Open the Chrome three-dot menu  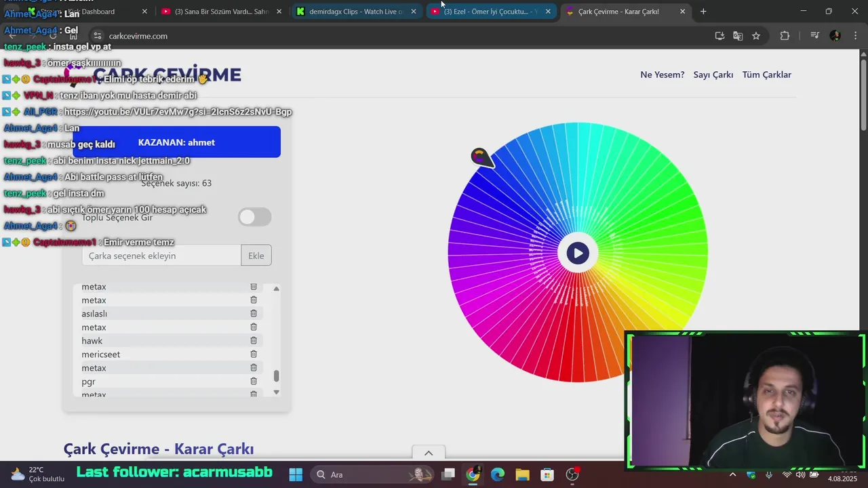tap(854, 36)
